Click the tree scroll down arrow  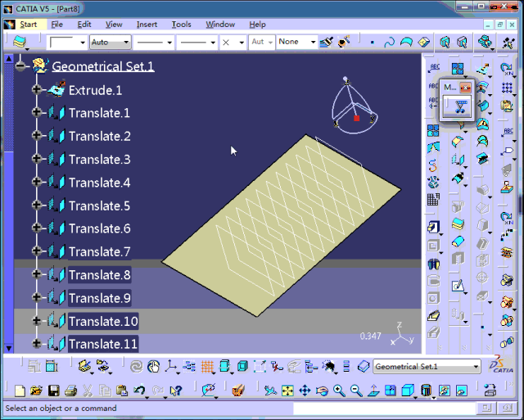tap(9, 348)
